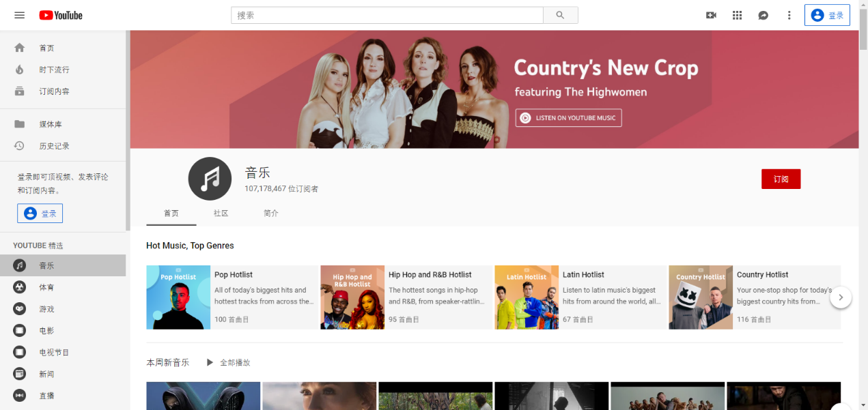868x410 pixels.
Task: Select 游戏 gaming in sidebar
Action: 63,309
